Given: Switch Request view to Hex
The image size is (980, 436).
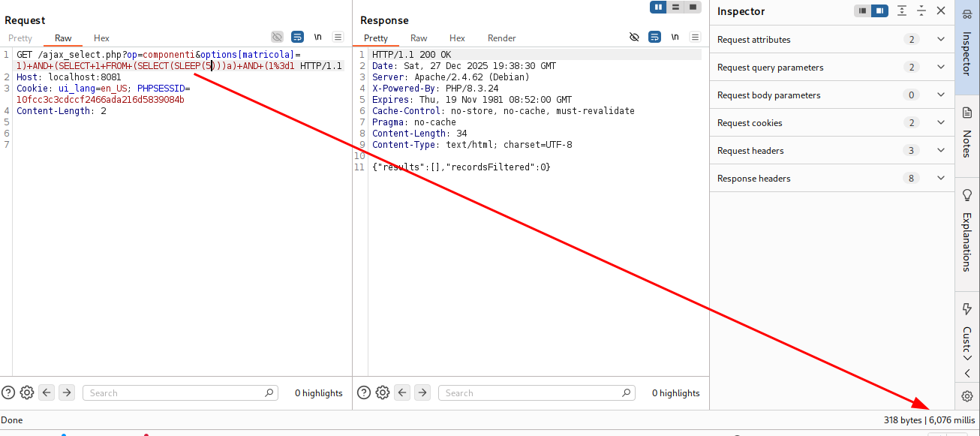Looking at the screenshot, I should tap(101, 38).
